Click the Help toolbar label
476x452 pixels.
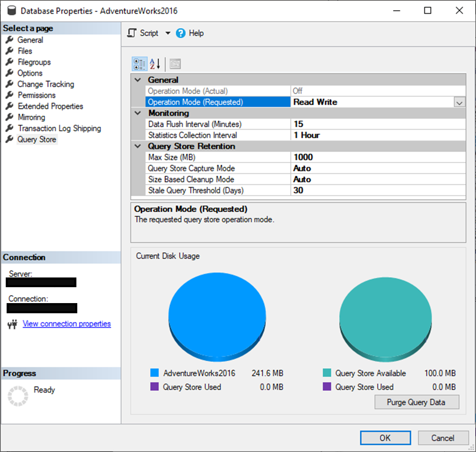click(x=196, y=33)
